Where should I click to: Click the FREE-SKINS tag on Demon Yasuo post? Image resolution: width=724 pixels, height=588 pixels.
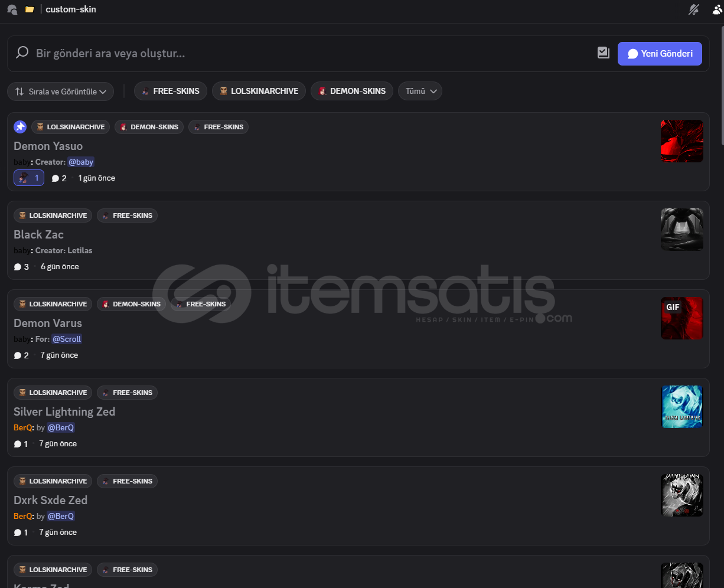coord(218,127)
